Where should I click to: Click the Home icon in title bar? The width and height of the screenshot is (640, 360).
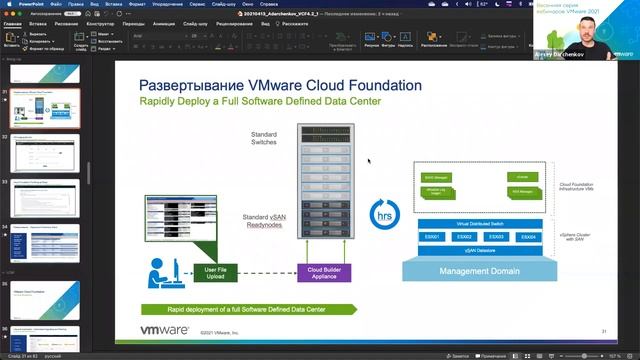[x=88, y=13]
